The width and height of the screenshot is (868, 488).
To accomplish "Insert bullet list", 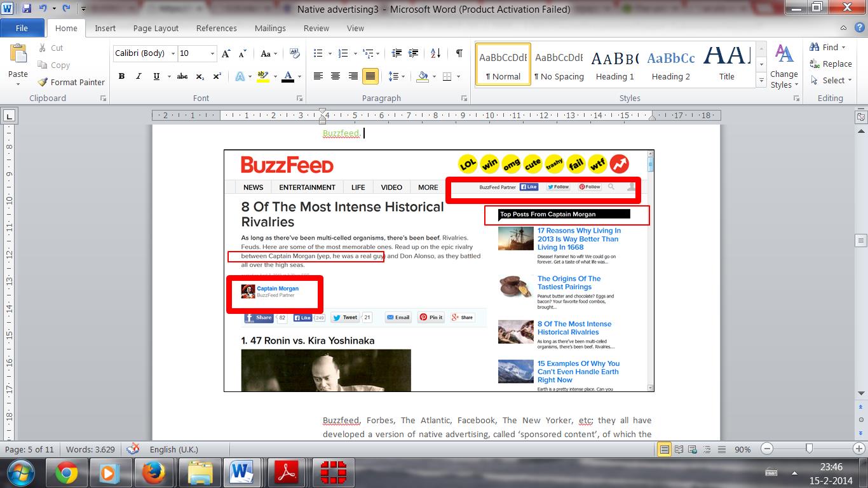I will tap(318, 53).
